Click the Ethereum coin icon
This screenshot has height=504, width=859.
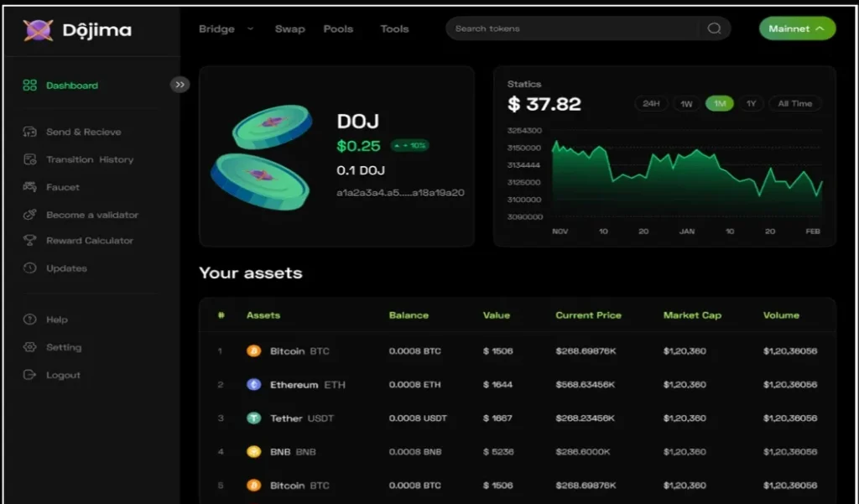click(x=253, y=385)
